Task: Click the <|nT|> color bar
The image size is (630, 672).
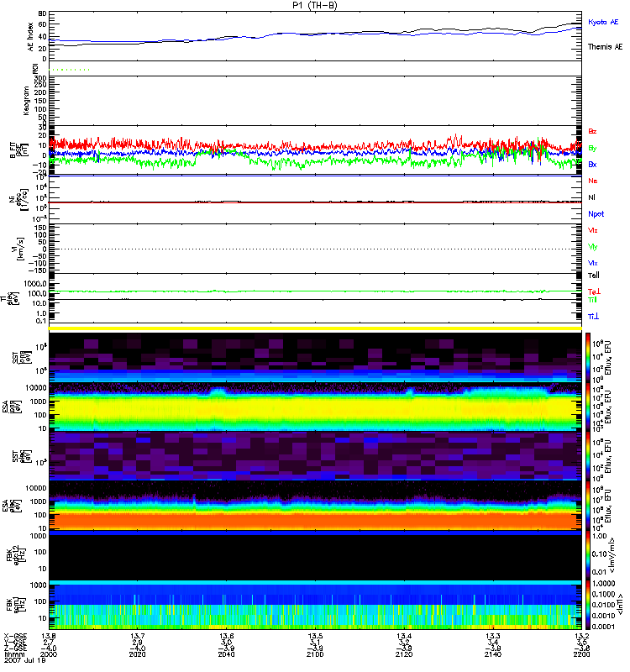Action: click(x=588, y=605)
